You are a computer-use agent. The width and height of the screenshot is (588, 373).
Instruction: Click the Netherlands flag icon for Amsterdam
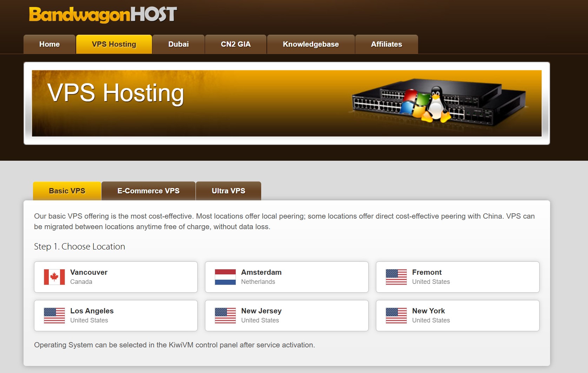tap(225, 277)
